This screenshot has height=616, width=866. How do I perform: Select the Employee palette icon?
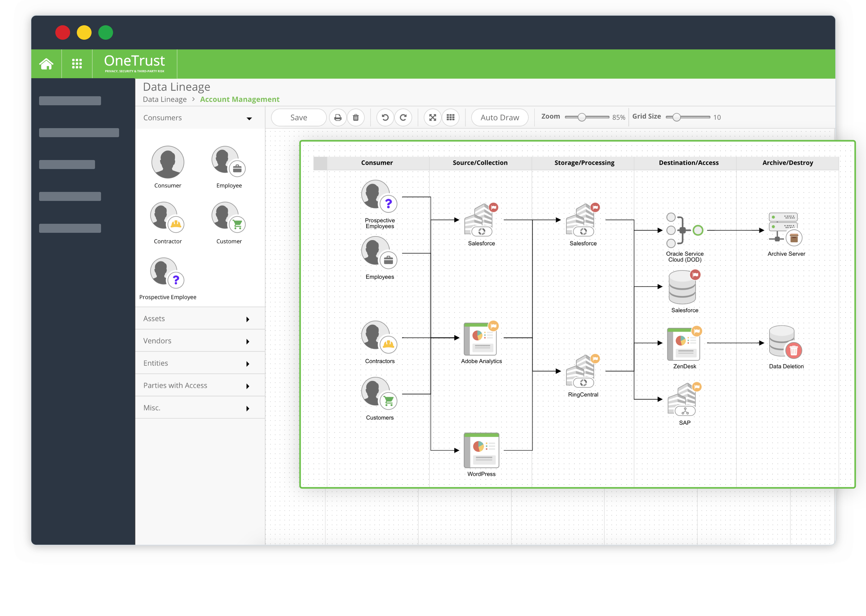click(x=228, y=162)
